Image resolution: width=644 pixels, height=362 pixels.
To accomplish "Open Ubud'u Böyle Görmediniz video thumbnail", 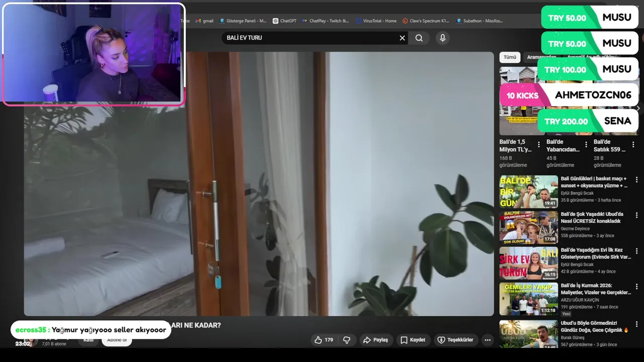I will click(x=528, y=333).
